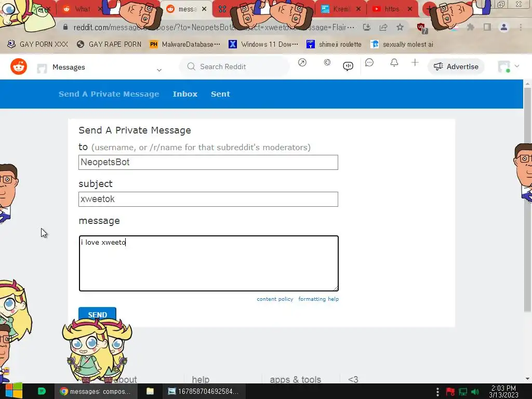532x399 pixels.
Task: Click the red flag tray icon
Action: (x=450, y=392)
